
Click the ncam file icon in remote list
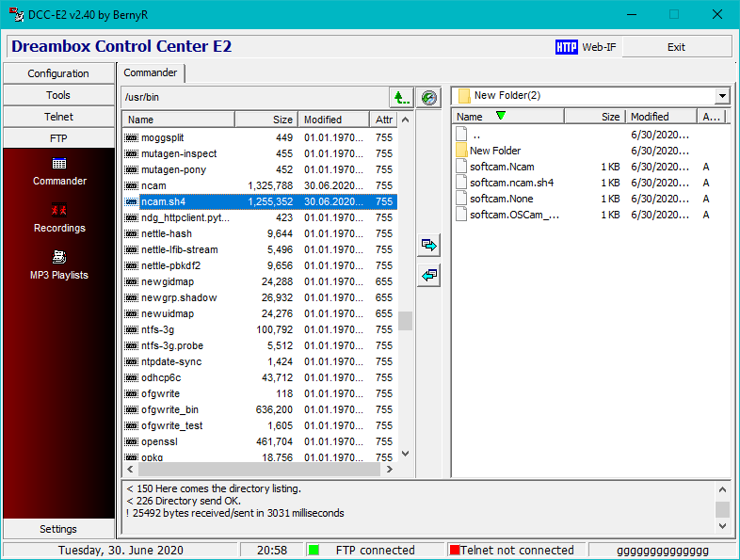tap(131, 185)
